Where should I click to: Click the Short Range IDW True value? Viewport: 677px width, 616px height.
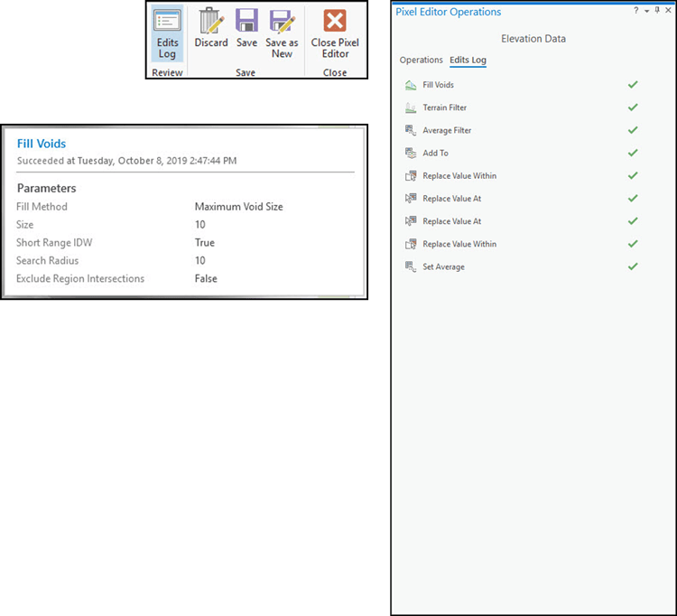pos(205,242)
